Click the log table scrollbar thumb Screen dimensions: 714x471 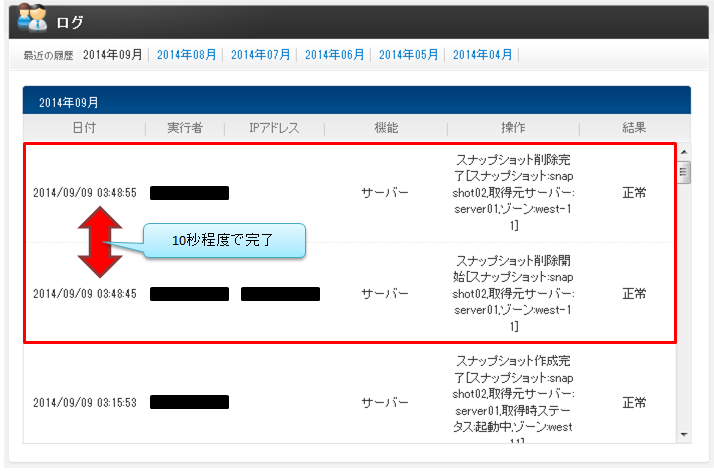click(683, 172)
